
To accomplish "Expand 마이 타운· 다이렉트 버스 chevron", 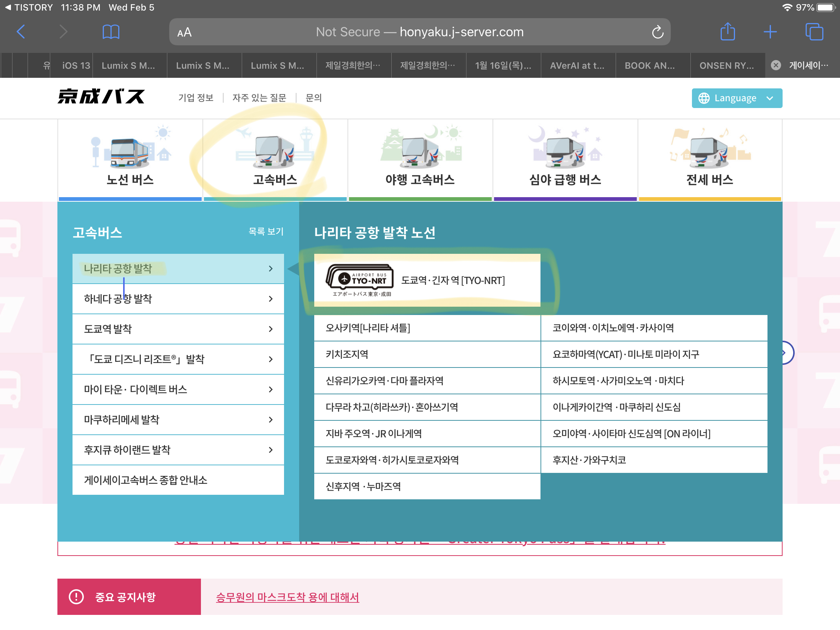I will [x=270, y=390].
